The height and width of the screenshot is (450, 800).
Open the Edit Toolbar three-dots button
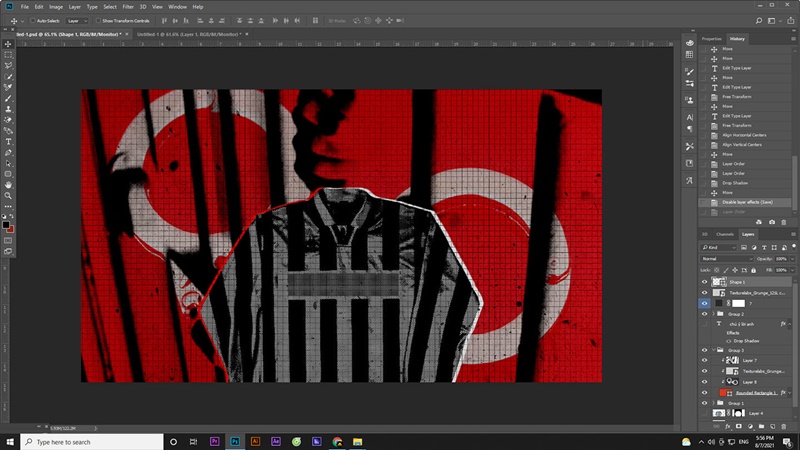pos(8,207)
